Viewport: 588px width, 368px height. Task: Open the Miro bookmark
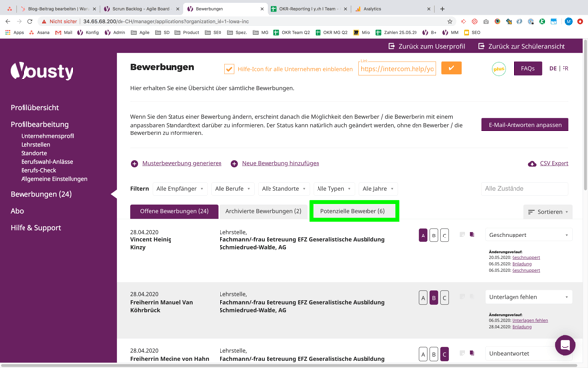coord(362,33)
